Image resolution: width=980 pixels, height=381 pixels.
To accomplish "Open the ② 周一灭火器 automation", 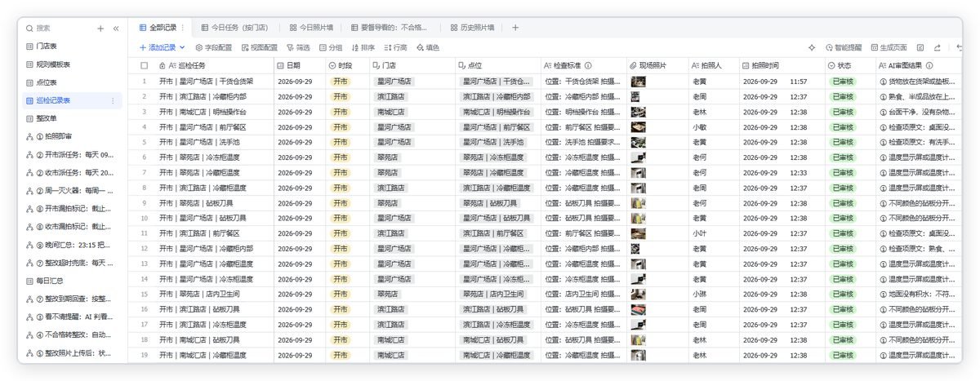I will click(70, 190).
